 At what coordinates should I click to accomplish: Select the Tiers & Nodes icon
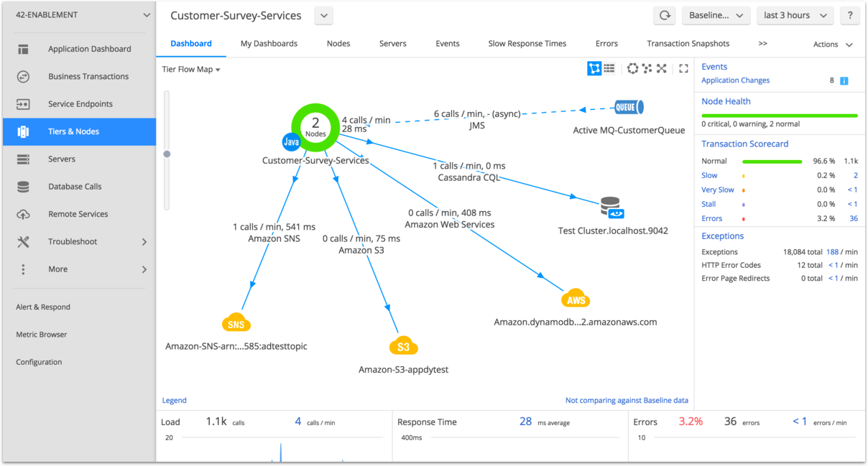23,131
